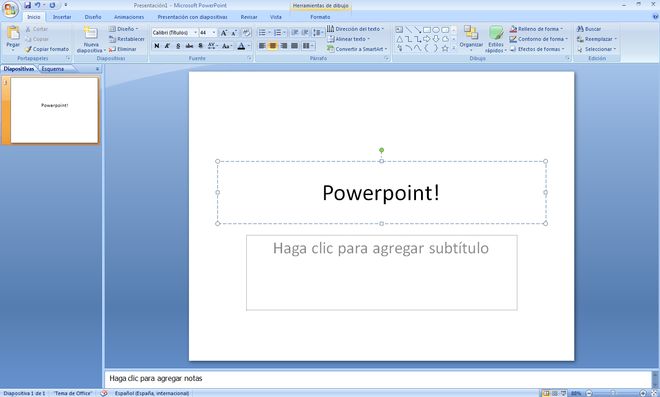The height and width of the screenshot is (397, 660).
Task: Select the straight line shape
Action: tap(408, 29)
